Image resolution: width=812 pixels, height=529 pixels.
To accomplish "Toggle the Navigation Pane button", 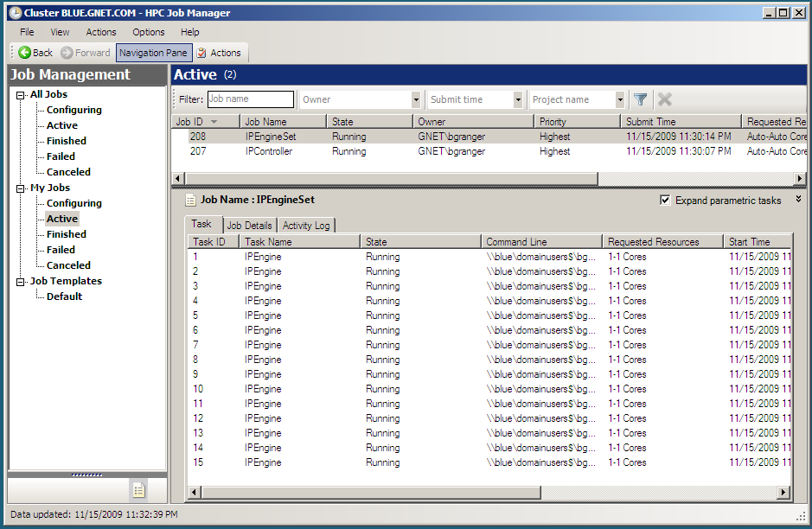I will pos(153,53).
